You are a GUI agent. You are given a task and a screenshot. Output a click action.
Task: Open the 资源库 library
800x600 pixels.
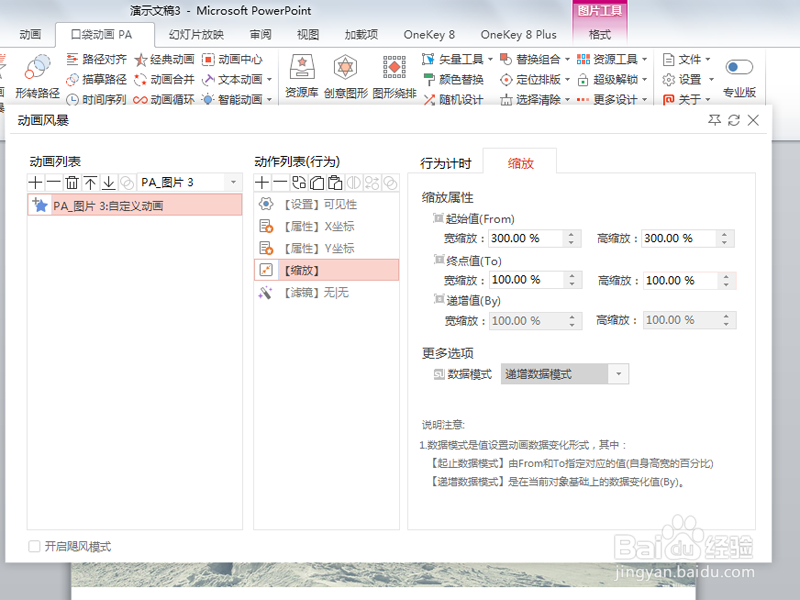tap(302, 76)
